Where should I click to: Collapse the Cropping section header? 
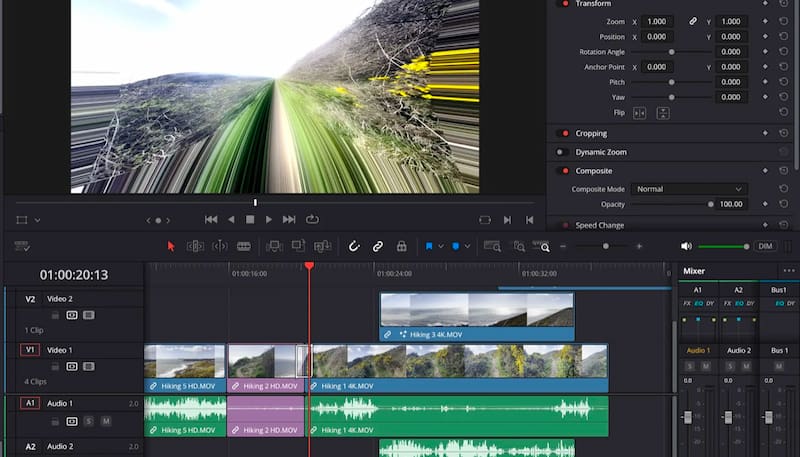591,133
